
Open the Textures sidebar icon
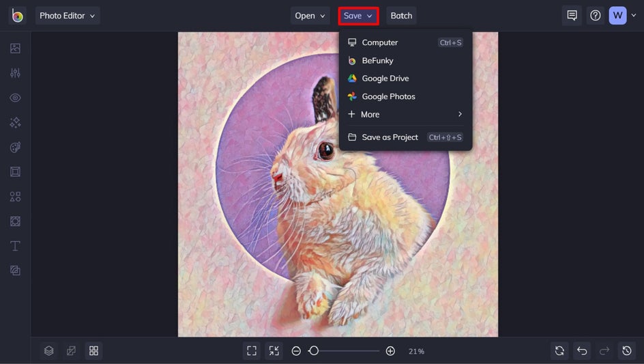pyautogui.click(x=15, y=270)
